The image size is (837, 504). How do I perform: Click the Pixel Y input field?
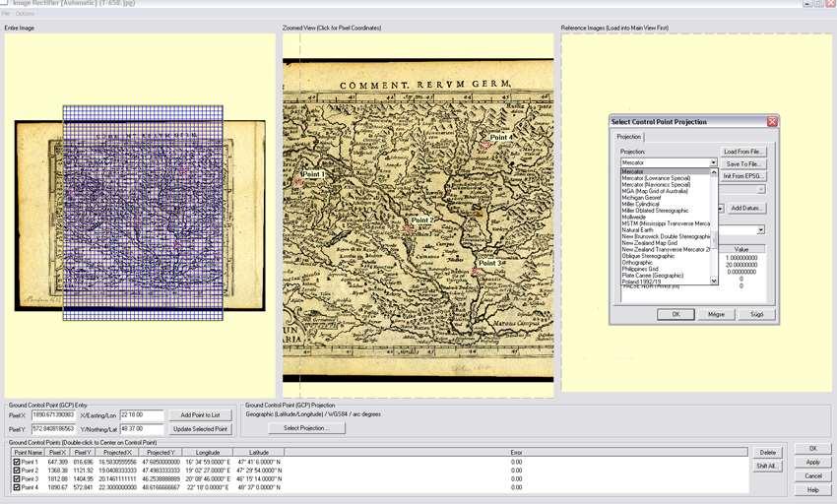(53, 429)
